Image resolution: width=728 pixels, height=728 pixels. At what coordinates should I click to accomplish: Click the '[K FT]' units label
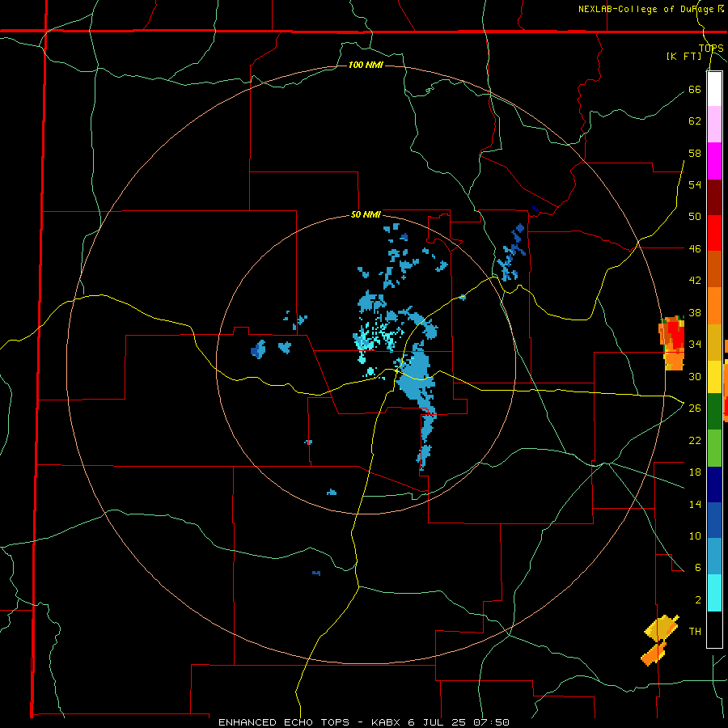684,56
